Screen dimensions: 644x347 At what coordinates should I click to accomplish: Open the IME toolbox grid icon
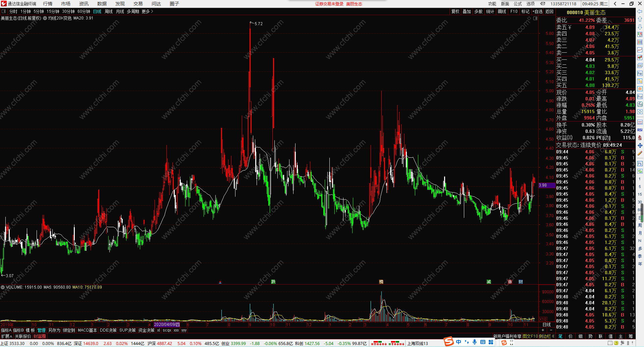click(x=491, y=342)
